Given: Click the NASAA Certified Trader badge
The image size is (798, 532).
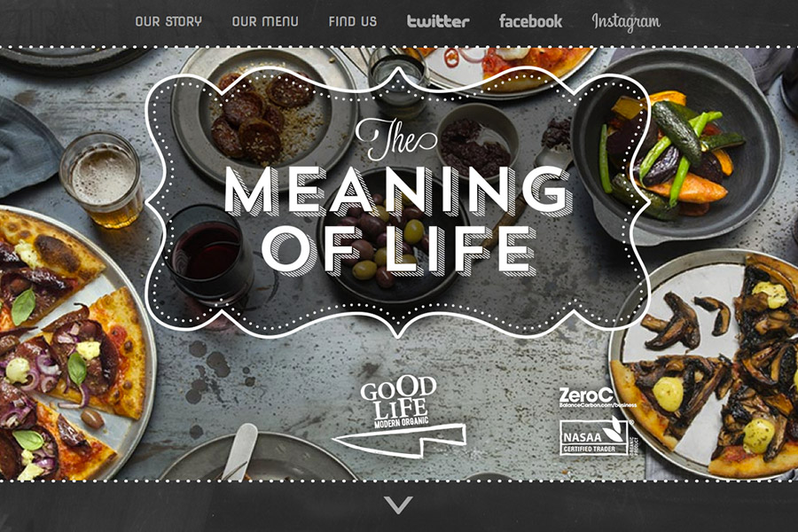Looking at the screenshot, I should point(596,437).
